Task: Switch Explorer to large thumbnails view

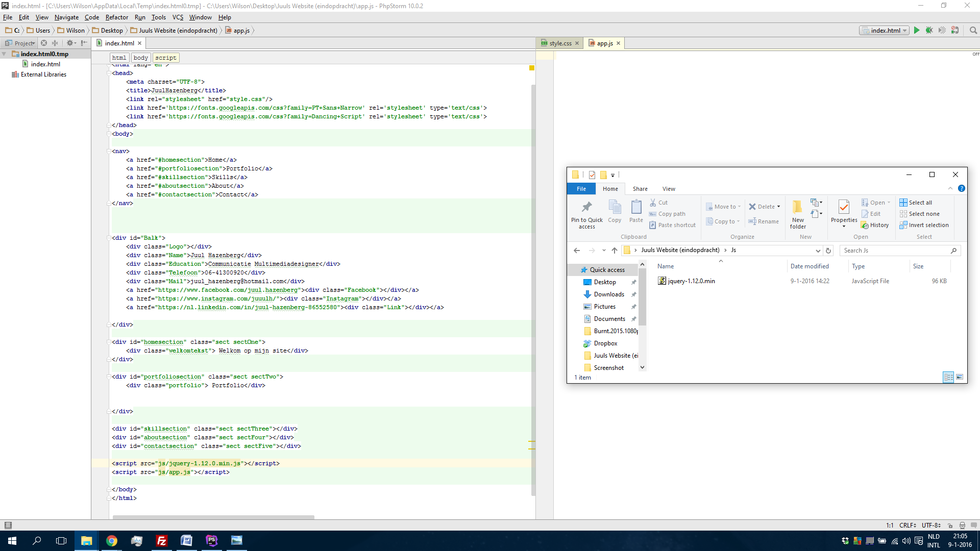Action: point(960,377)
